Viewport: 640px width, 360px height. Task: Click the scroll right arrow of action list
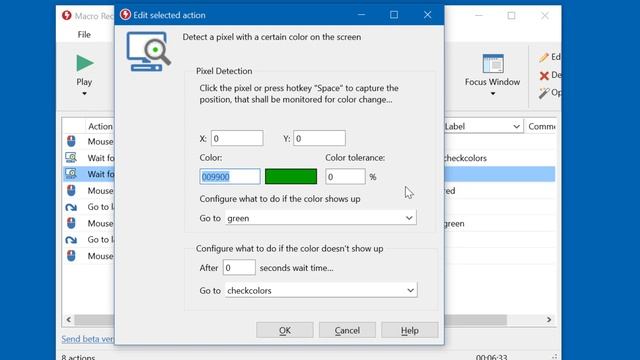pyautogui.click(x=549, y=320)
